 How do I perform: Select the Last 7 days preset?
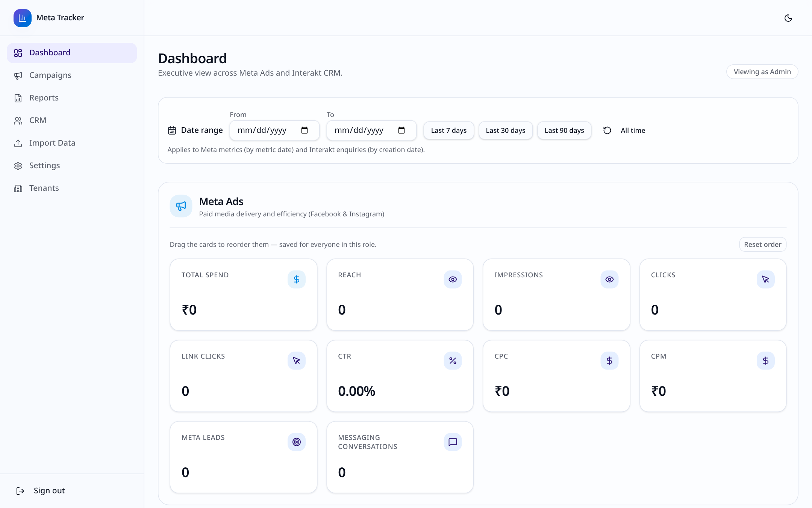[x=449, y=131]
